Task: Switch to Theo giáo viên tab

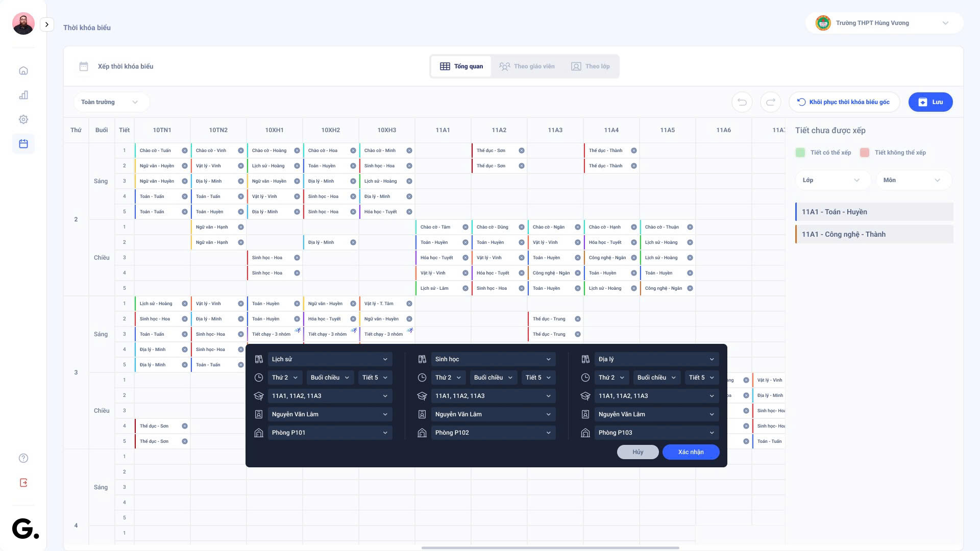Action: pos(527,66)
